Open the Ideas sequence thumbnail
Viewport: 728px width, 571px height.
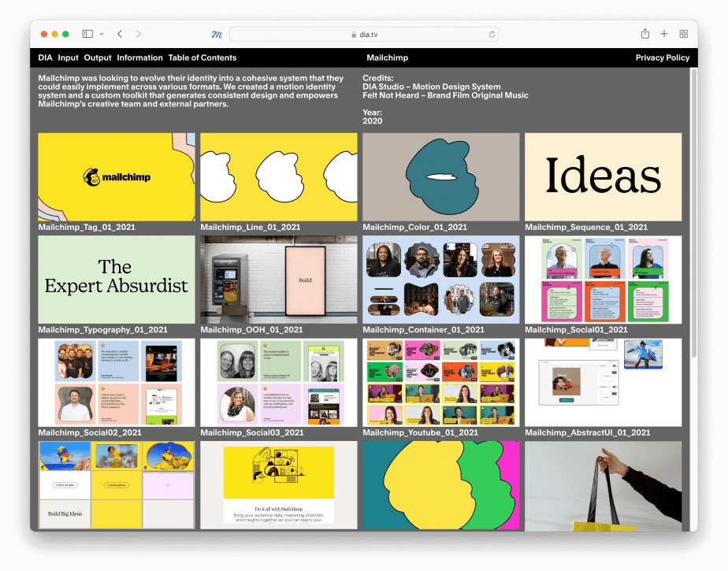coord(603,177)
